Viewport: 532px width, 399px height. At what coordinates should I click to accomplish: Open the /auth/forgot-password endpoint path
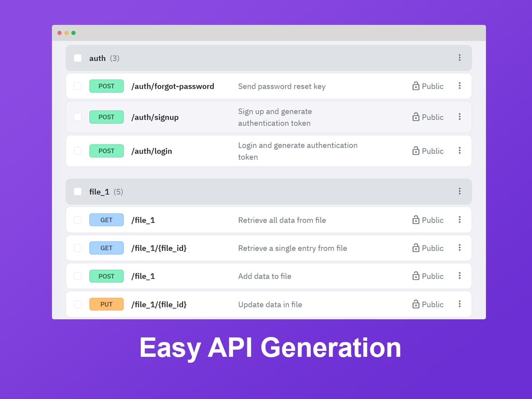pyautogui.click(x=173, y=86)
